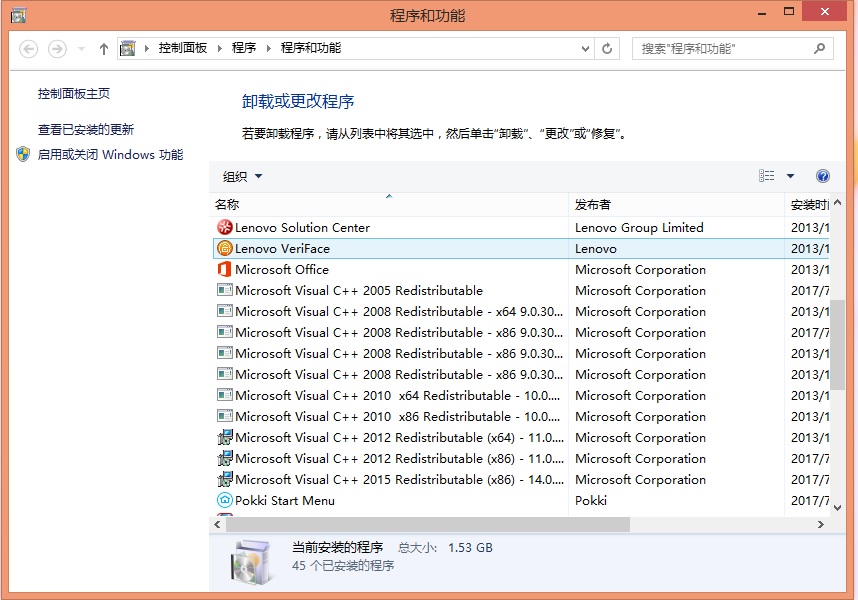Click the Lenovo publisher cell of VeriFace
The width and height of the screenshot is (858, 600).
pyautogui.click(x=595, y=249)
